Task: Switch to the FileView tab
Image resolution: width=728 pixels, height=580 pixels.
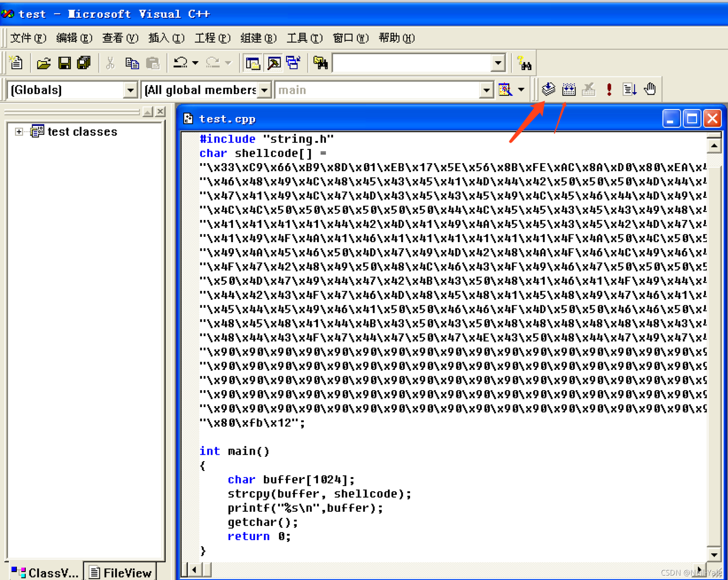Action: 120,572
